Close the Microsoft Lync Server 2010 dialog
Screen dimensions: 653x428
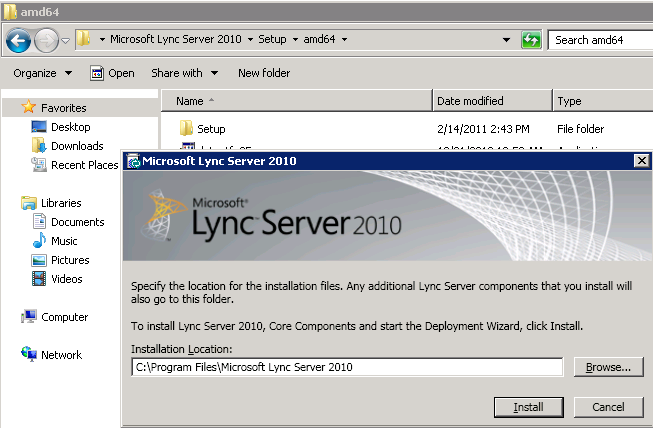tap(642, 161)
